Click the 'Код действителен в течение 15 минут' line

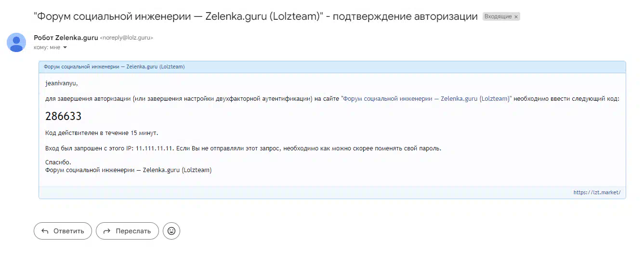(102, 133)
